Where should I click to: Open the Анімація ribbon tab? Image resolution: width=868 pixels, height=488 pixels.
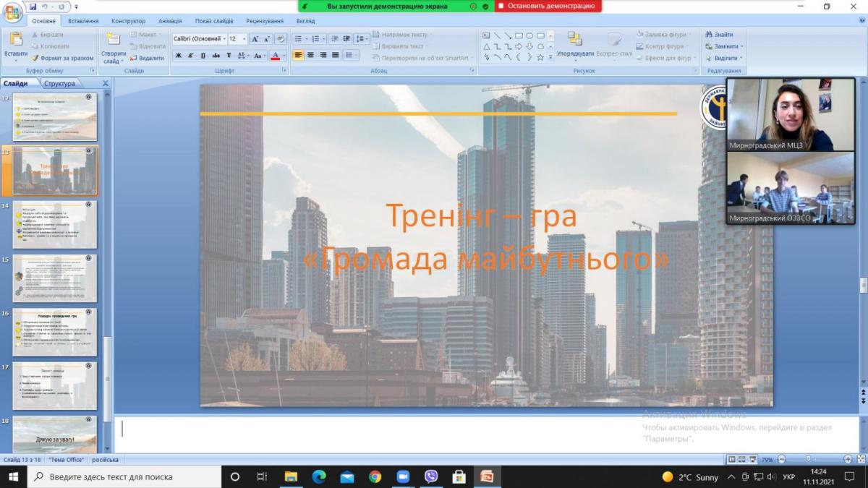[x=170, y=21]
